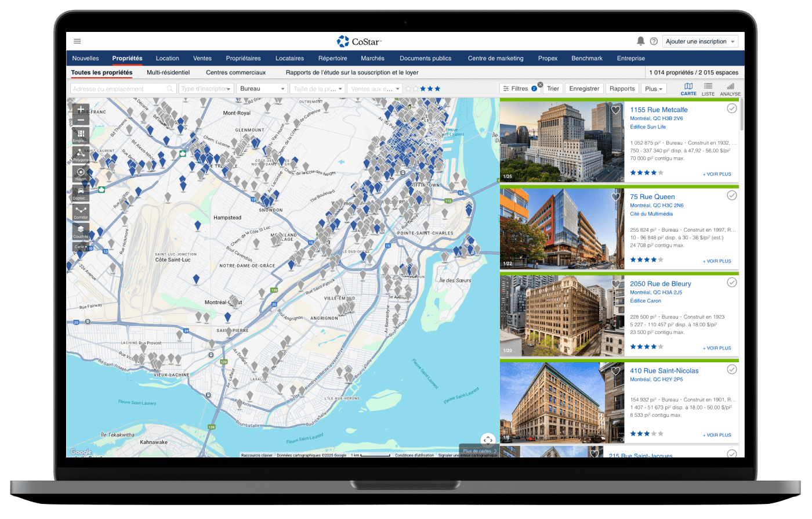Switch to Liste view icon

point(708,89)
